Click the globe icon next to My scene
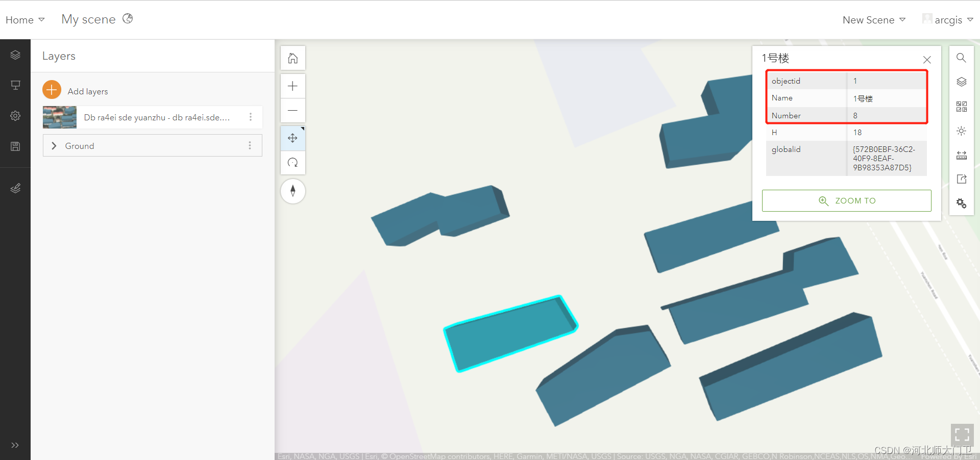The width and height of the screenshot is (980, 460). (x=128, y=18)
